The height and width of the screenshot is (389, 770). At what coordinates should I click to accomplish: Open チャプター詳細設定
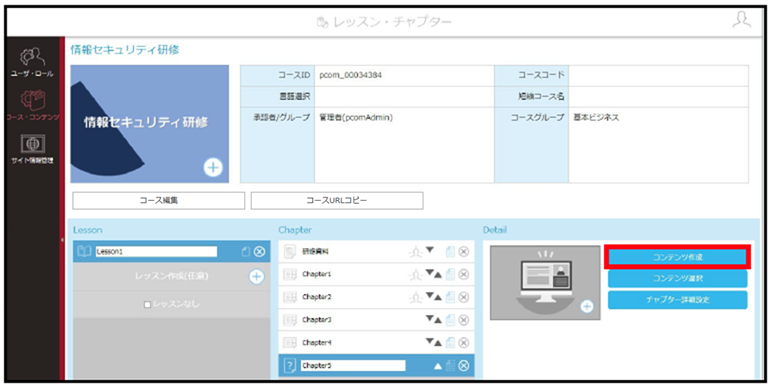pyautogui.click(x=678, y=300)
